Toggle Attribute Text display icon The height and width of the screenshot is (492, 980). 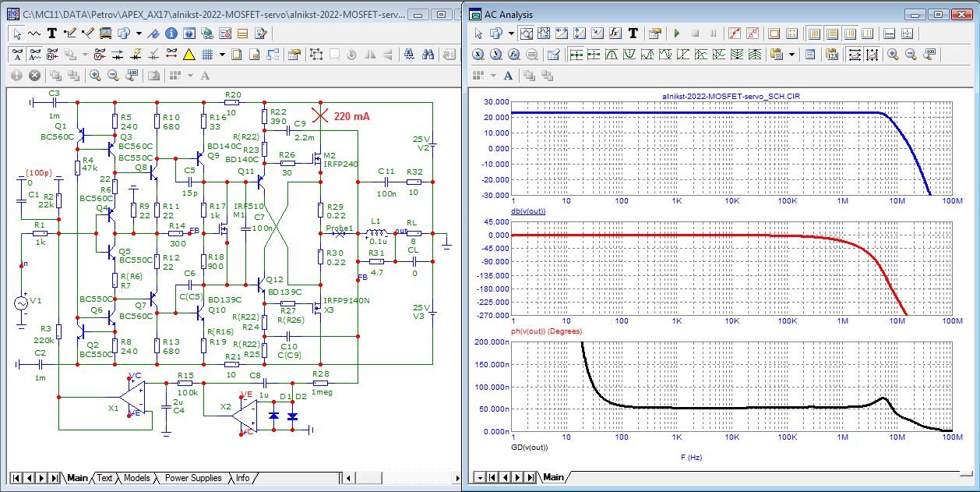click(17, 55)
